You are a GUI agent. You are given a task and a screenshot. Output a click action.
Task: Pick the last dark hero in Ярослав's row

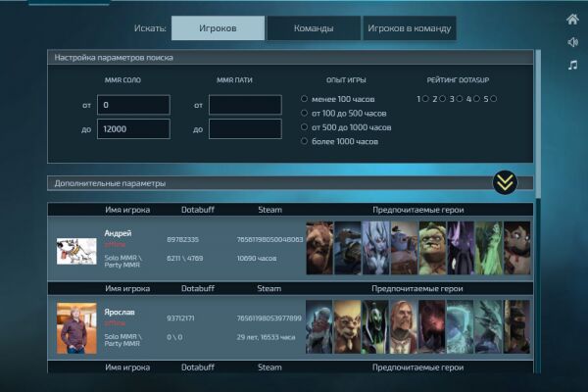[x=516, y=326]
